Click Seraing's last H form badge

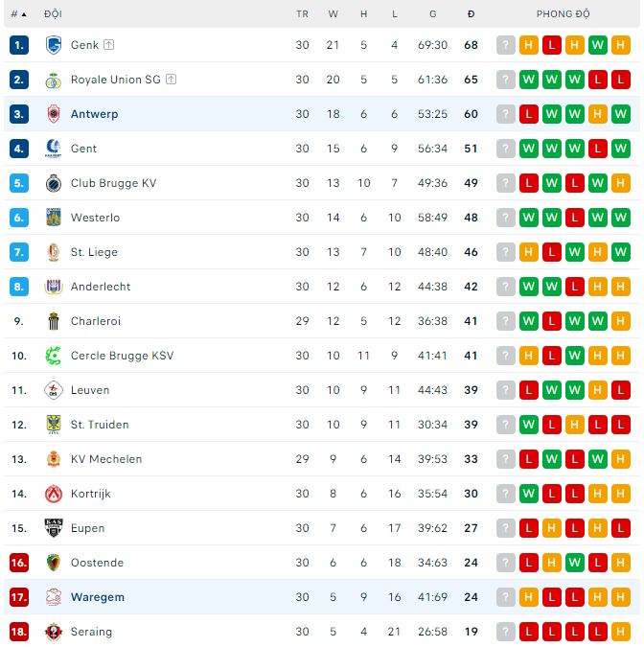pos(621,632)
